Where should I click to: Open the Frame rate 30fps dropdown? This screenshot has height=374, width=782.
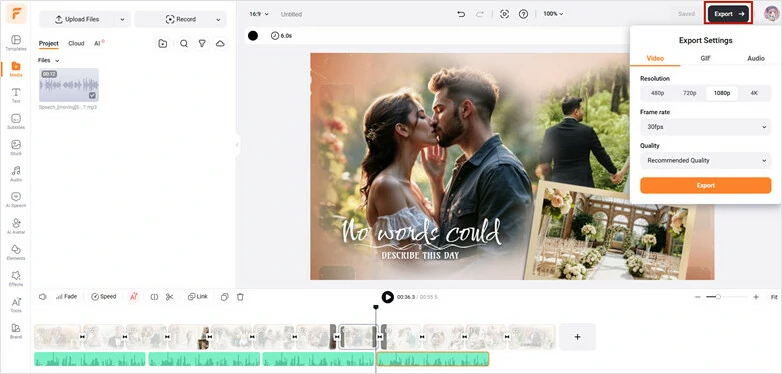tap(706, 127)
